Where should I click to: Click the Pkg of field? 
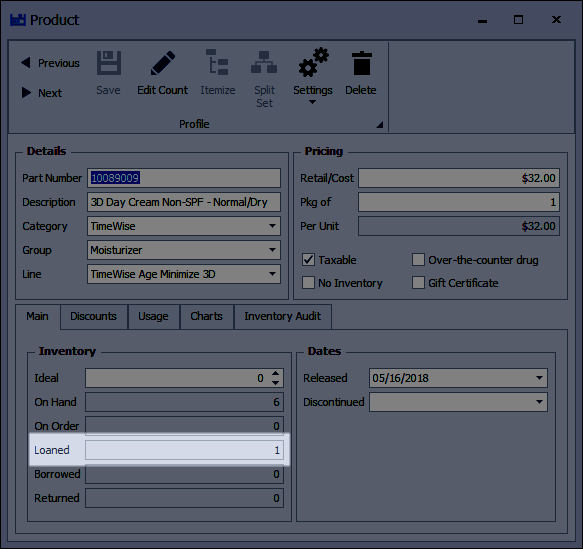click(x=459, y=202)
